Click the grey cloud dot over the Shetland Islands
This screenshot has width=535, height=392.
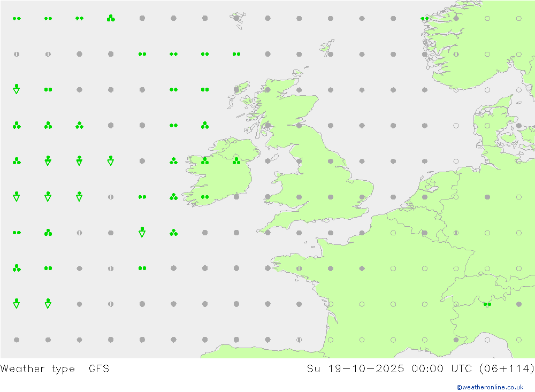pyautogui.click(x=330, y=54)
